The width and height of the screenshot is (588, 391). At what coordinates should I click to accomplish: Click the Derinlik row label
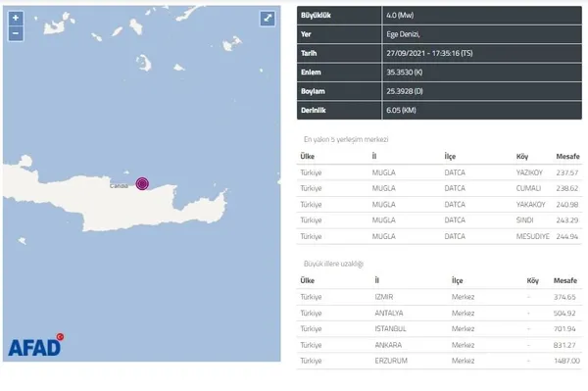pos(314,110)
